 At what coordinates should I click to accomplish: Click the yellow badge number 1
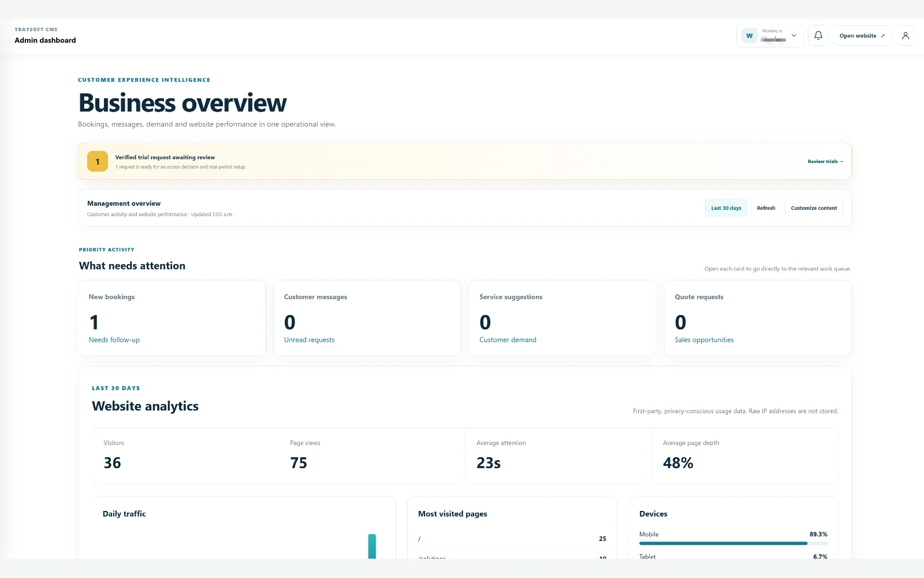tap(98, 162)
